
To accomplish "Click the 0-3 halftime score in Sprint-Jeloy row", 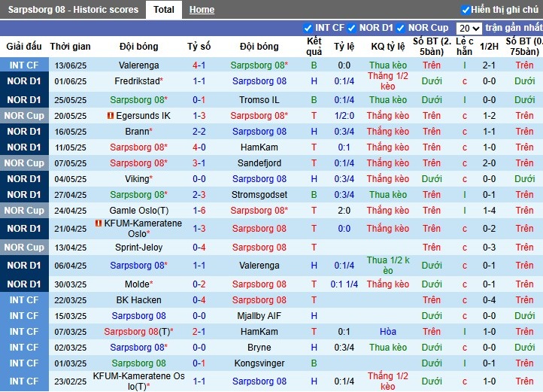I will (489, 248).
